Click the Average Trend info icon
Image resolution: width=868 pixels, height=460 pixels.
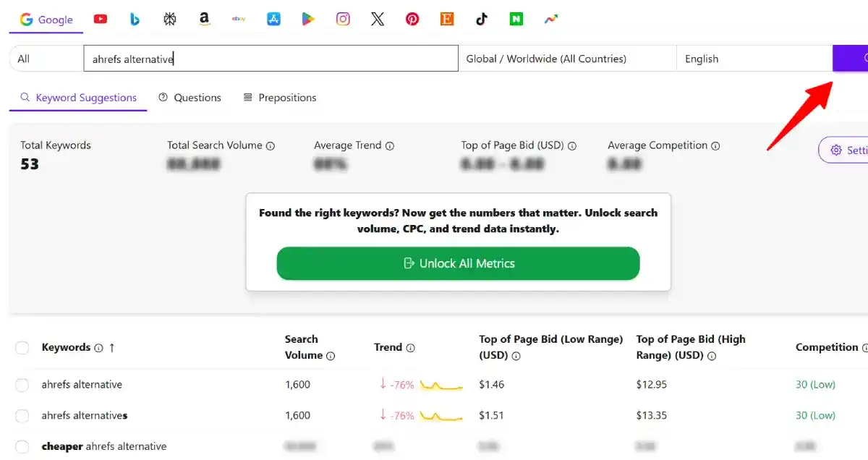pos(390,146)
